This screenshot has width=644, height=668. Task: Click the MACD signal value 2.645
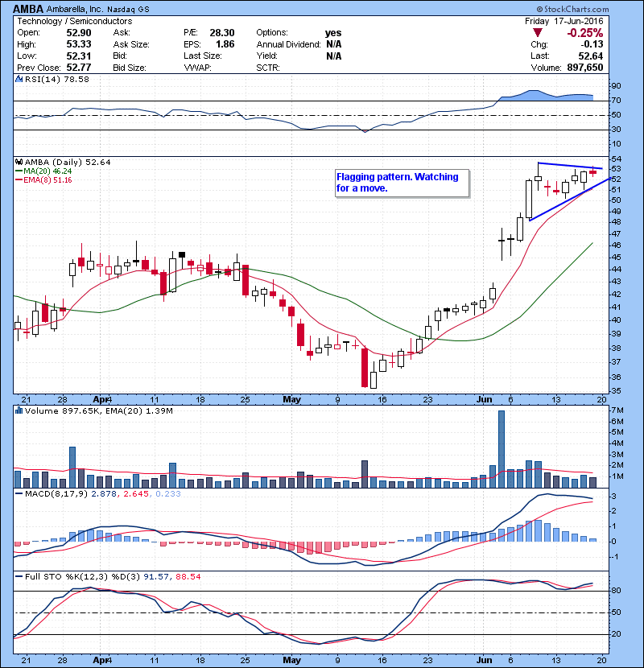136,494
